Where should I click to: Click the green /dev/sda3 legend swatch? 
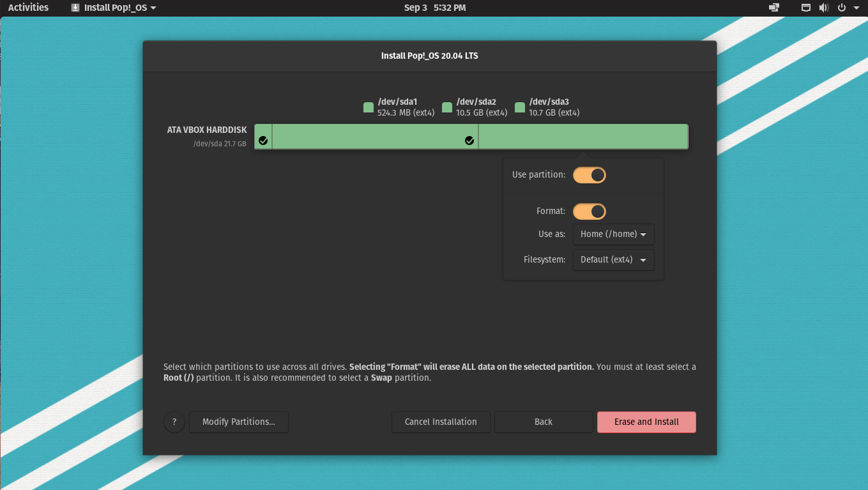pyautogui.click(x=520, y=107)
